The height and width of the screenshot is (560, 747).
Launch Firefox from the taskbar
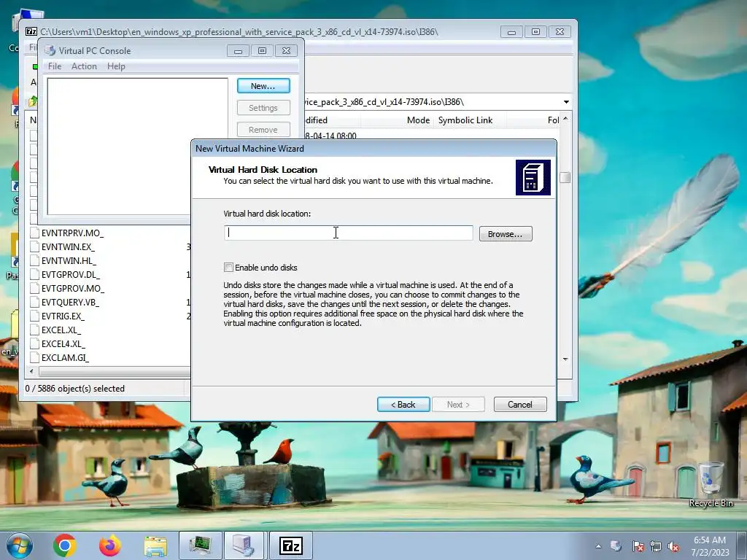110,545
